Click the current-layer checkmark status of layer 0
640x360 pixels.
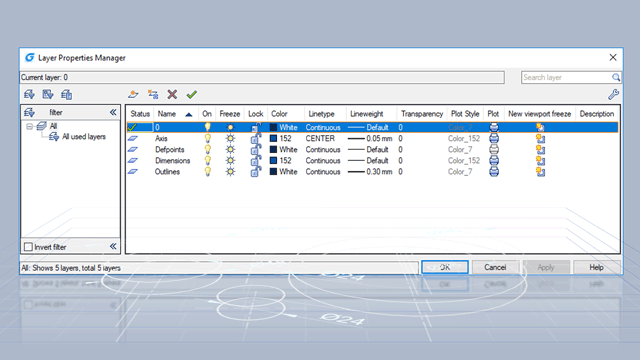click(132, 127)
